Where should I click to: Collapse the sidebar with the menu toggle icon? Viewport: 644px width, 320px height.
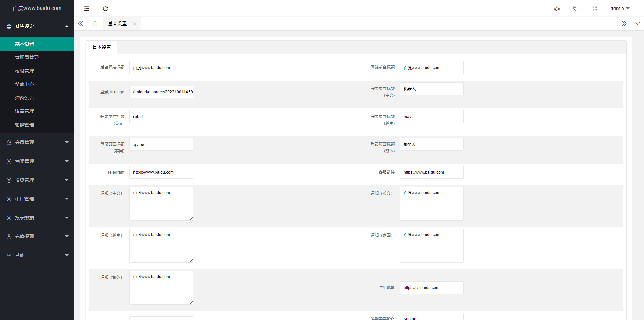click(87, 9)
